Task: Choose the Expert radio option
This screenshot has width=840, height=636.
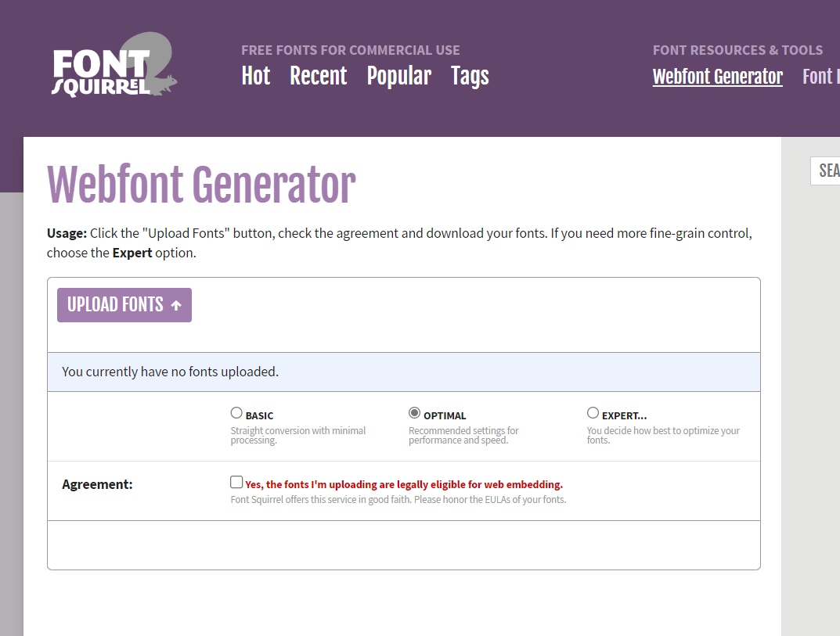Action: click(593, 413)
